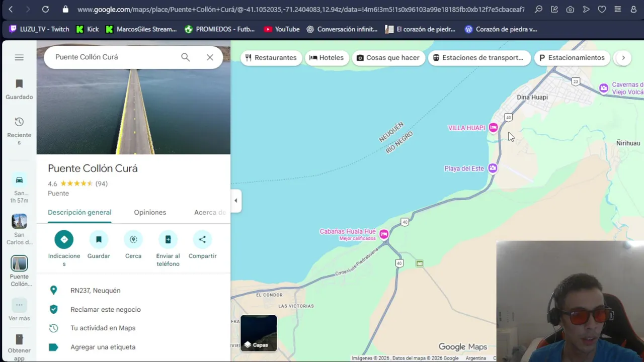Open the YouTube bookmark
The height and width of the screenshot is (362, 644).
tap(282, 29)
